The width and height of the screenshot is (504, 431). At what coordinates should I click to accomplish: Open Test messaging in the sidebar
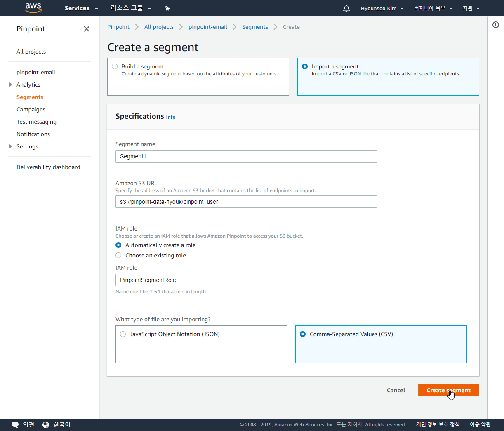36,122
